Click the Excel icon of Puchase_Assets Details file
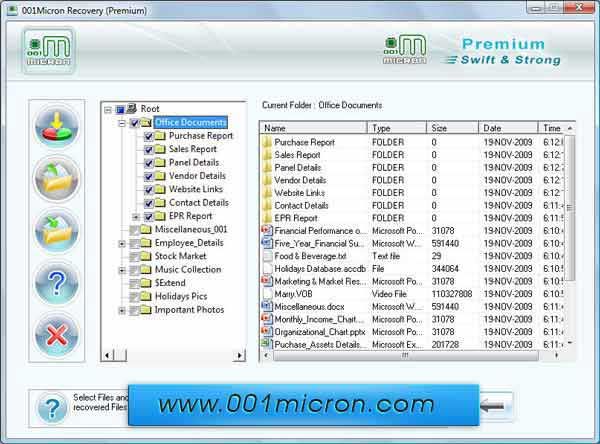The height and width of the screenshot is (444, 600). [x=267, y=344]
